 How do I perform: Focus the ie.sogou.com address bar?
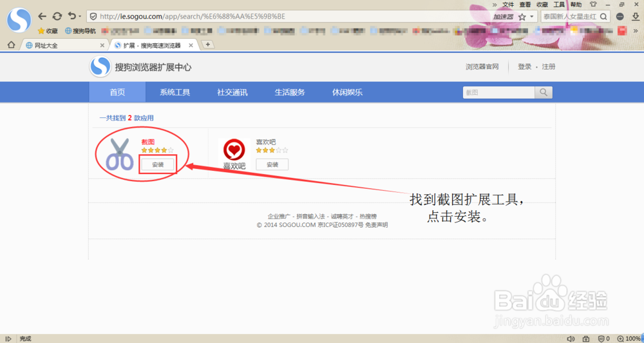(287, 17)
